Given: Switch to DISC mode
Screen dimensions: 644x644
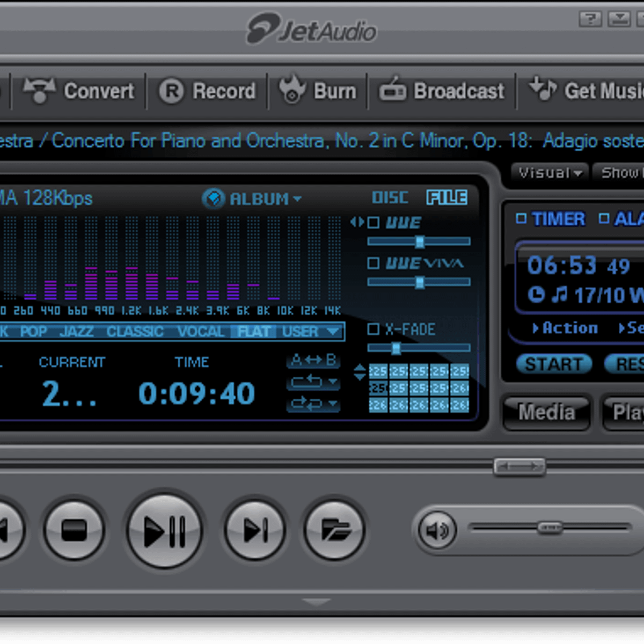Looking at the screenshot, I should [390, 197].
